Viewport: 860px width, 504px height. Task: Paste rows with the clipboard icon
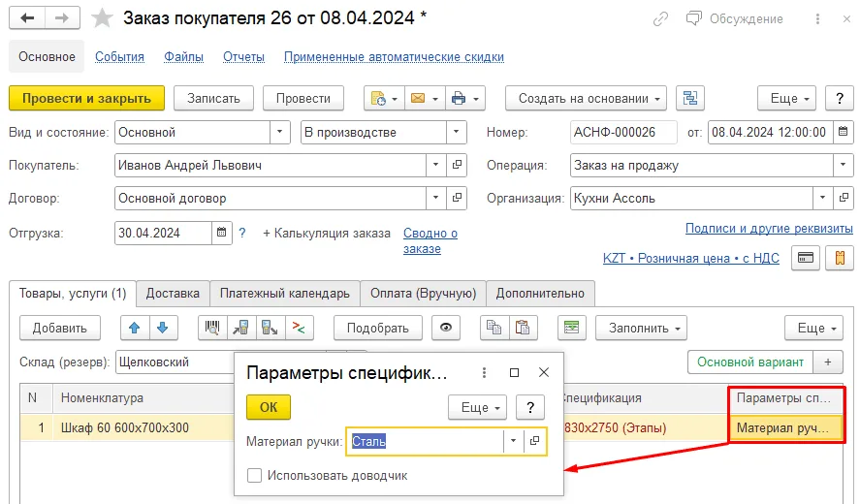pos(523,328)
